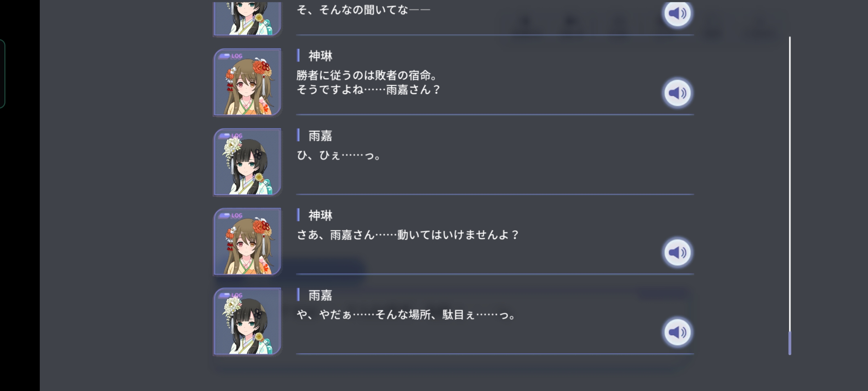Play voice for the そんなの聞いてな line
Viewport: 868px width, 391px height.
tap(677, 14)
